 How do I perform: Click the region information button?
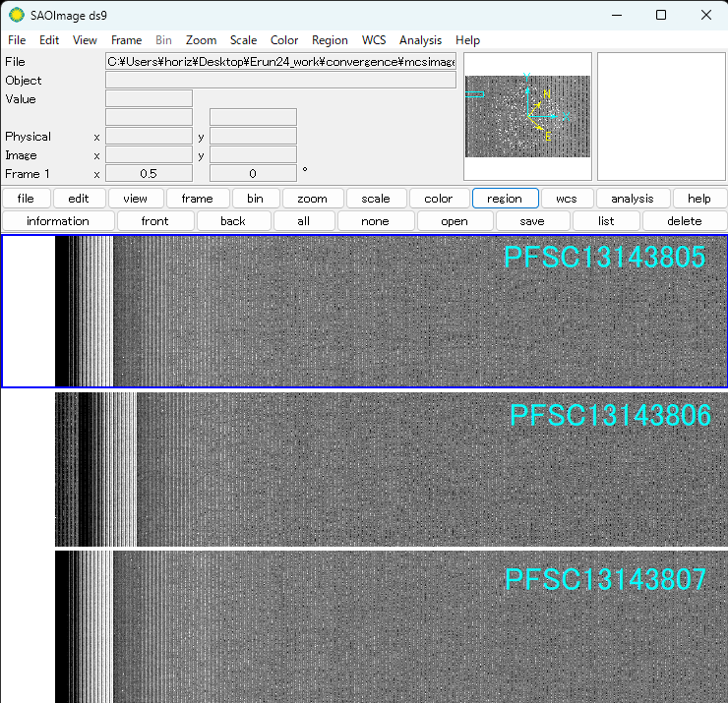coord(58,221)
